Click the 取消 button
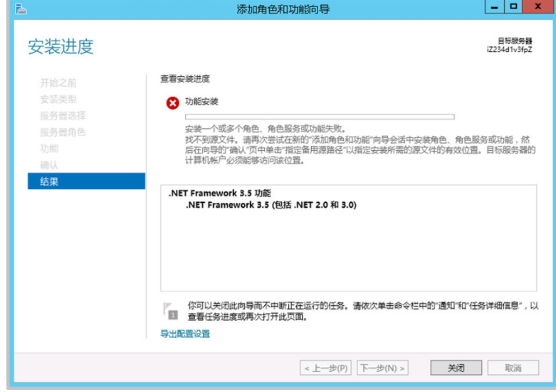This screenshot has height=392, width=556. 513,368
